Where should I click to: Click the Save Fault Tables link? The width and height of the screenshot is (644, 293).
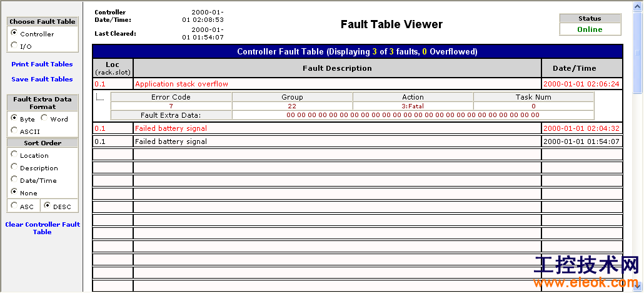click(42, 79)
